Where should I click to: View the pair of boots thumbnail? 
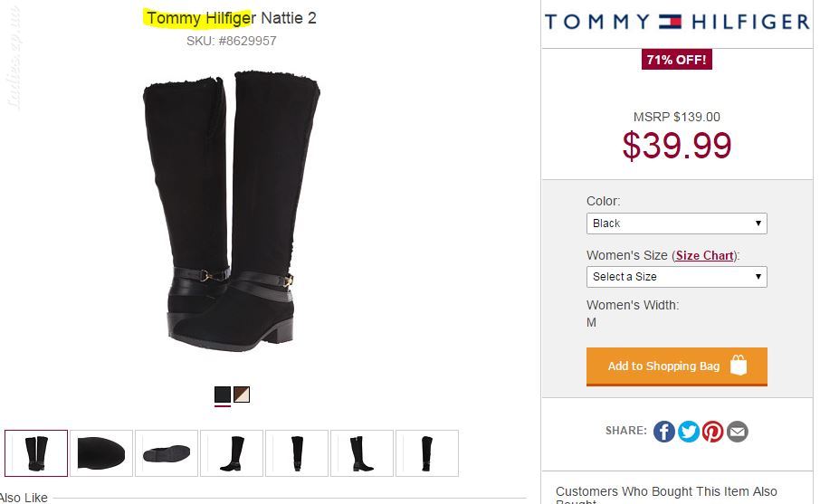pos(36,453)
